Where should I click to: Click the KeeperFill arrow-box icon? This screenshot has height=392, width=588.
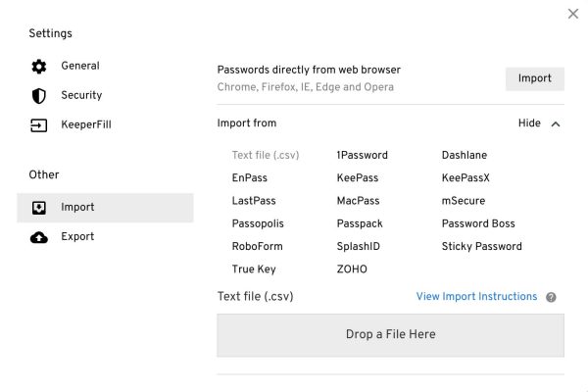pyautogui.click(x=38, y=125)
